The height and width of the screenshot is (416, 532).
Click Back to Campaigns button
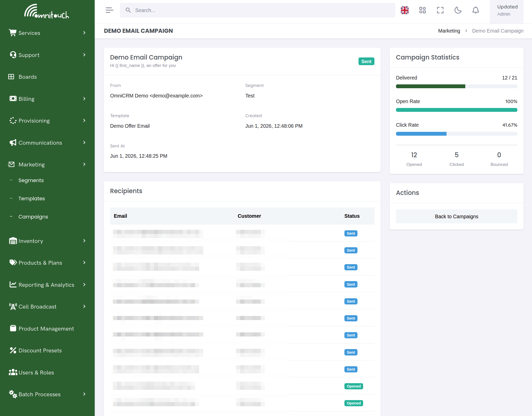pos(457,216)
